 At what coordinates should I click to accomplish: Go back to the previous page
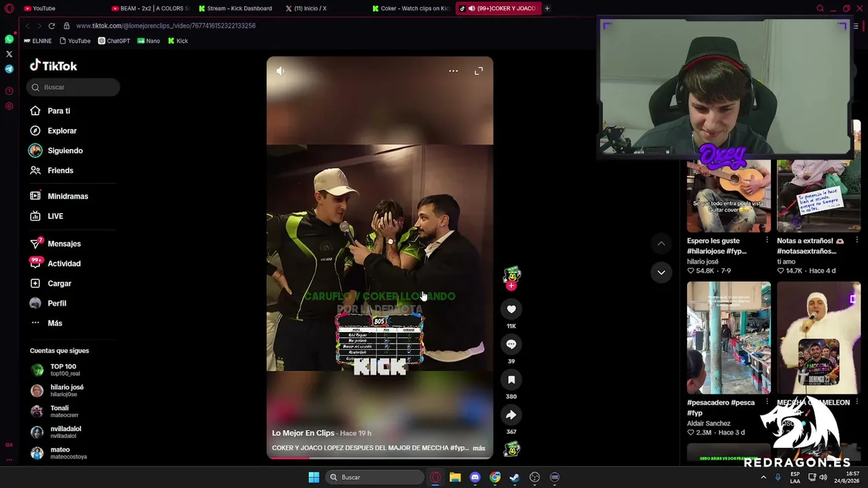[27, 26]
